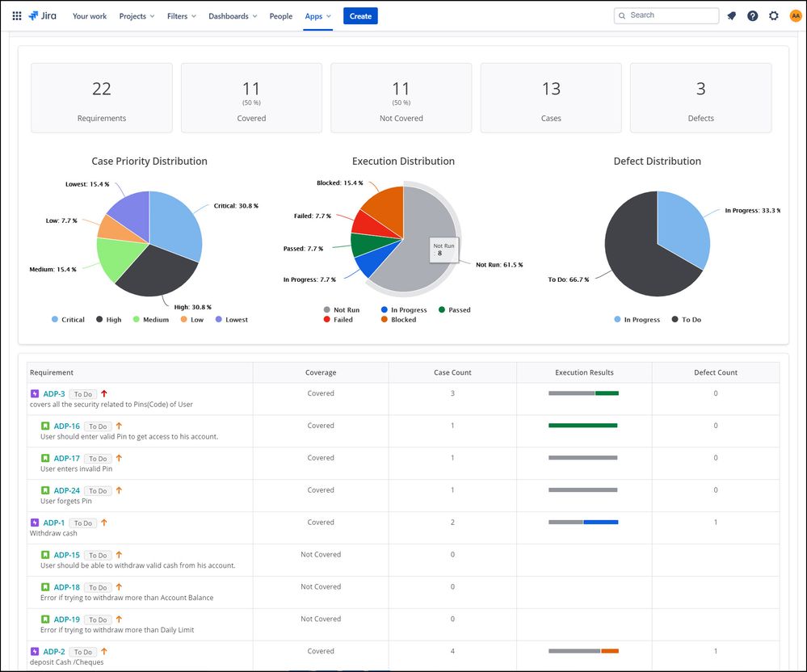Click the Create button
The image size is (807, 672).
click(360, 16)
